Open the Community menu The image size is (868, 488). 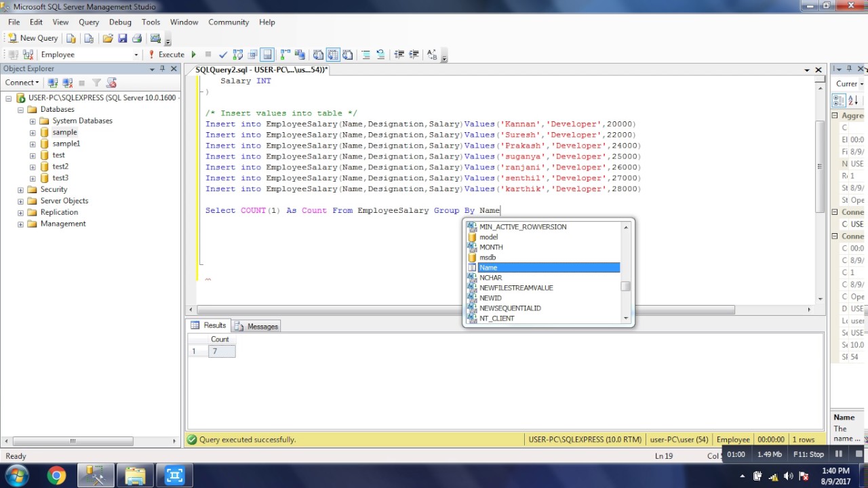click(x=229, y=22)
